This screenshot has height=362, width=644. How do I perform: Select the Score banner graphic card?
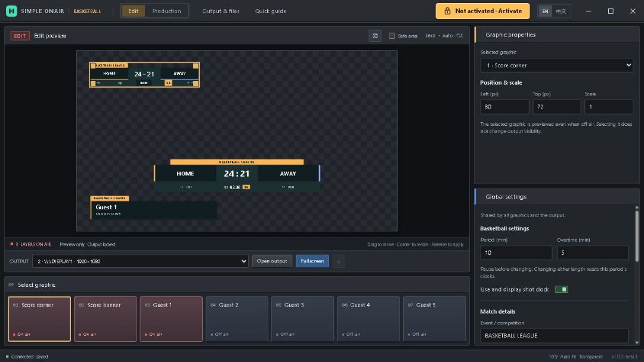point(105,319)
